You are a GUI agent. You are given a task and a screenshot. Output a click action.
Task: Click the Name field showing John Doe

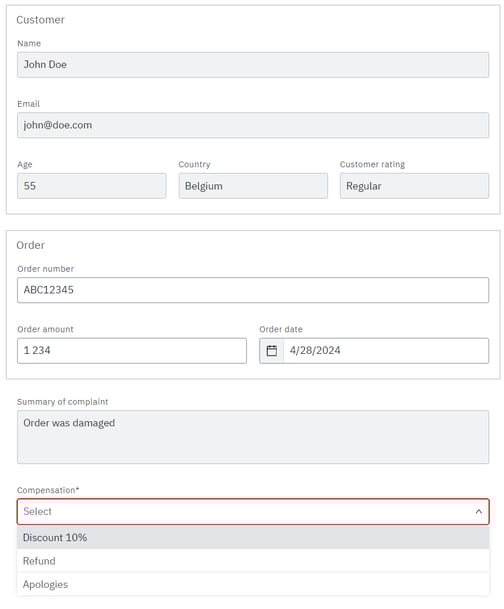(253, 65)
